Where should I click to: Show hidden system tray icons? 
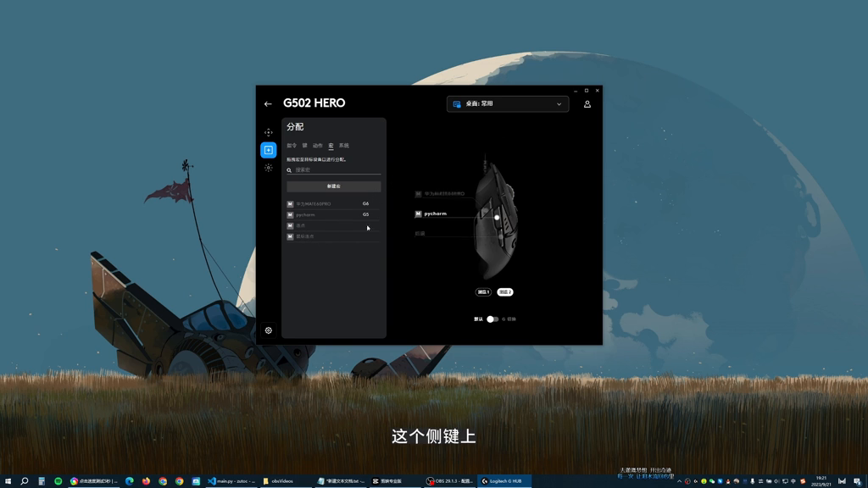[679, 481]
